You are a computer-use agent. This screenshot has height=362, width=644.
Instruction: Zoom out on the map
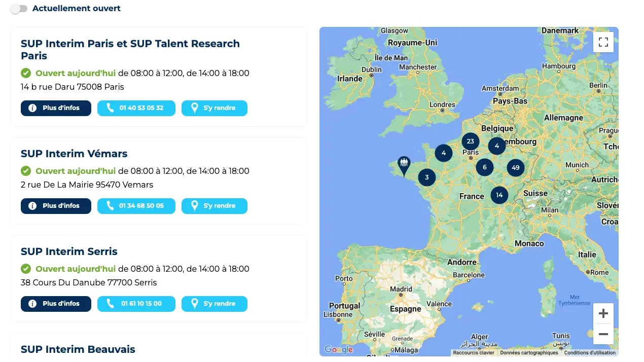[603, 334]
